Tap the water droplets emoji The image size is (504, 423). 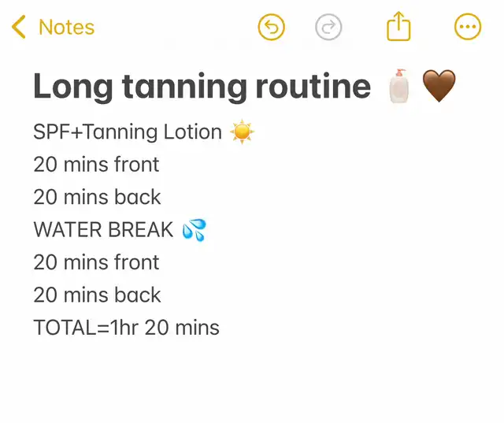194,230
